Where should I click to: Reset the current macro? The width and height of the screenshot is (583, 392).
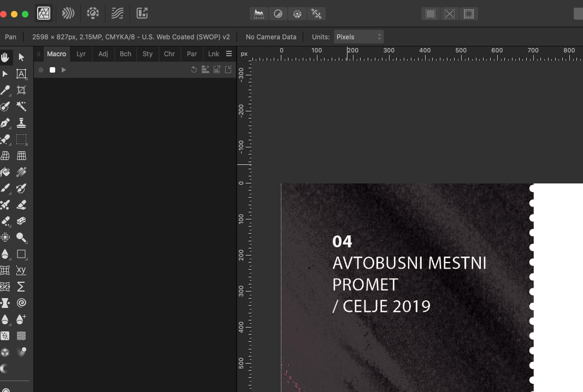(194, 69)
